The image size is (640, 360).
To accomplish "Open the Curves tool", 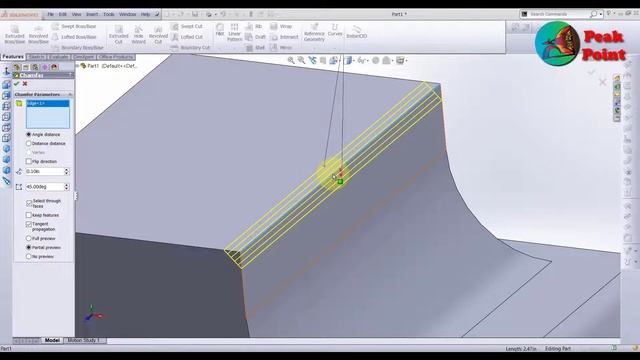I will [335, 30].
